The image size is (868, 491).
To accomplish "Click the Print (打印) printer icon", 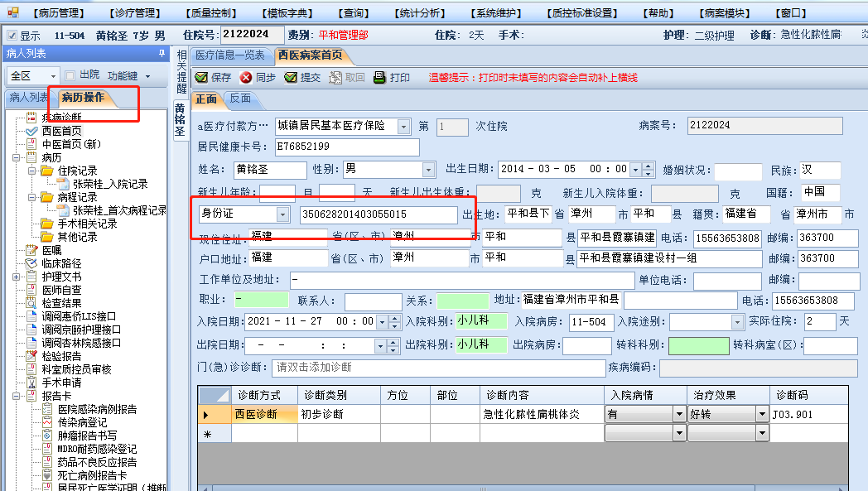I will (379, 78).
